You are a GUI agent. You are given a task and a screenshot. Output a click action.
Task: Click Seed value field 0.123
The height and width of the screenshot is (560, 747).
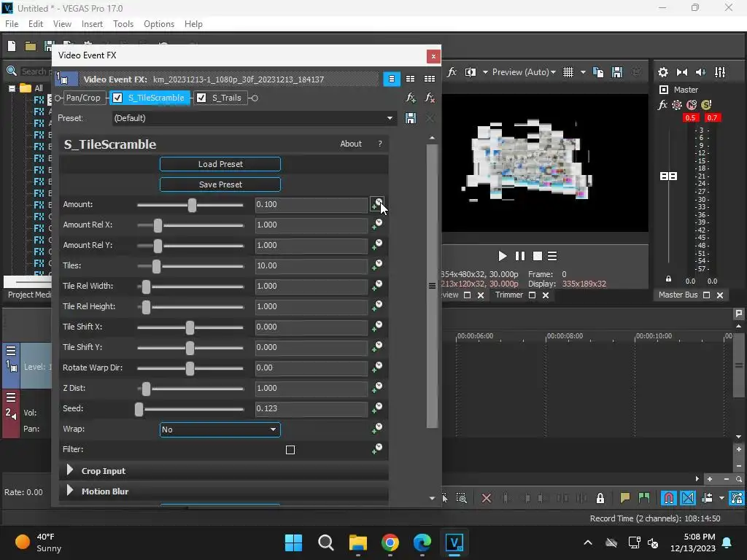coord(311,408)
